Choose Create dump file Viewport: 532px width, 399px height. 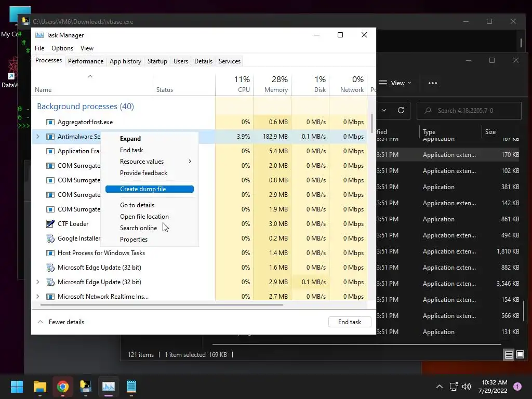click(150, 189)
